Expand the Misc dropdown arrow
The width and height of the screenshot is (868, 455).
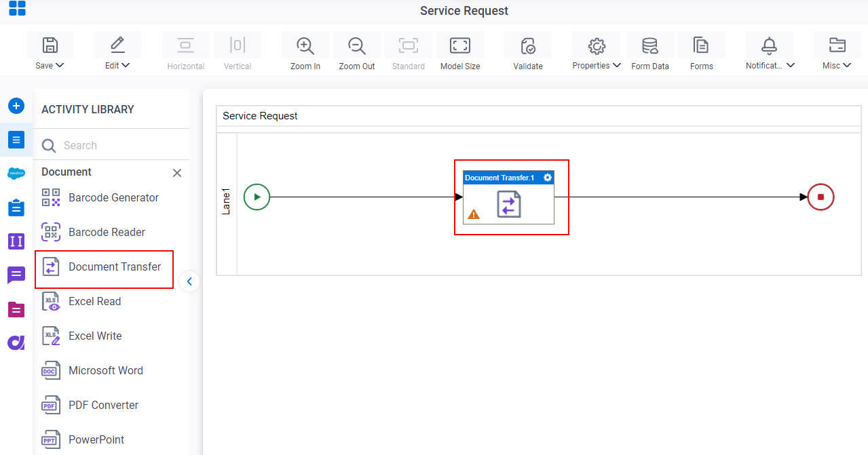846,66
